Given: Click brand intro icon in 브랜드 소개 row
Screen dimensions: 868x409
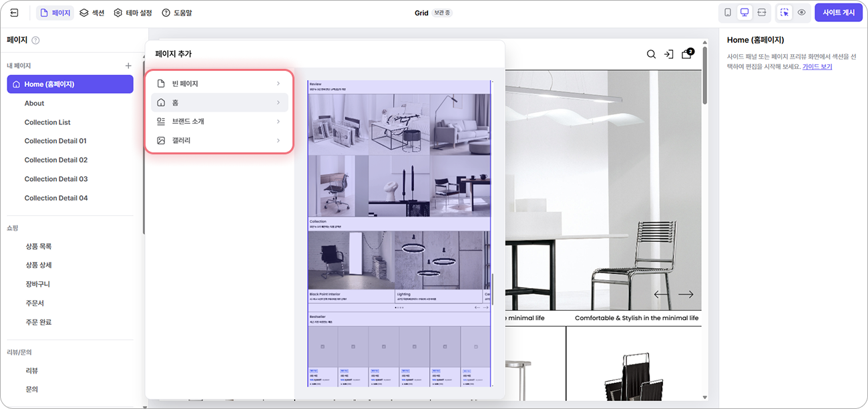Looking at the screenshot, I should [161, 122].
